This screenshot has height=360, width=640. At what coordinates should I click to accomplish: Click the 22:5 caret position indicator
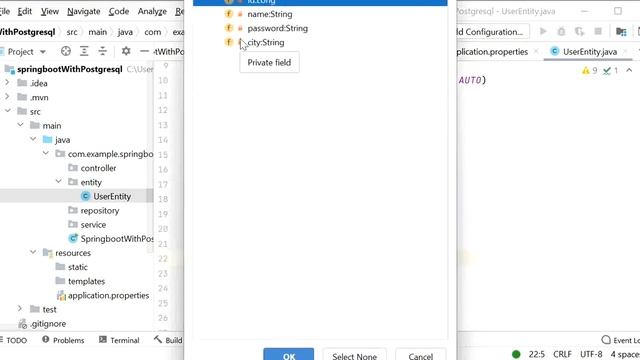tap(537, 354)
